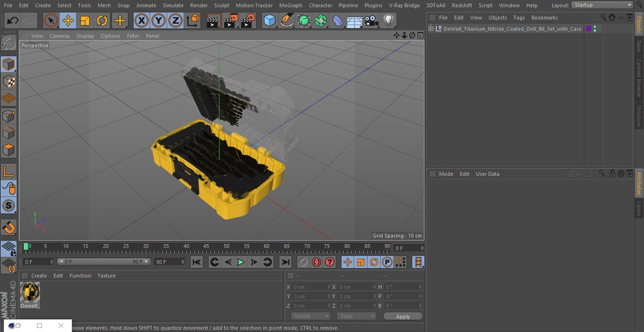The image size is (644, 332).
Task: Click the Undo arrow icon
Action: pos(13,21)
